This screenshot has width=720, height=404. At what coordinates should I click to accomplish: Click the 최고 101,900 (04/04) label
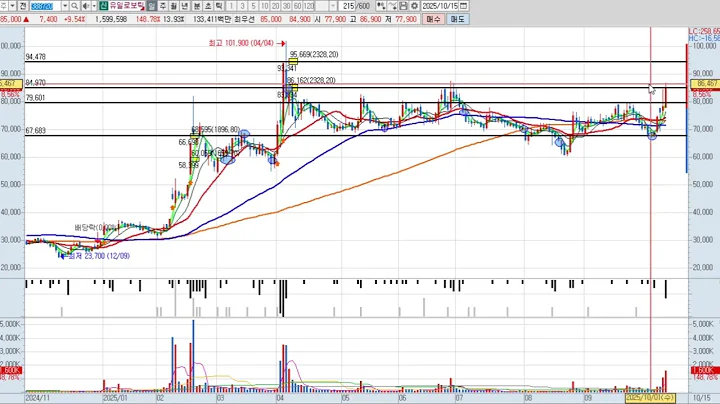tap(241, 43)
